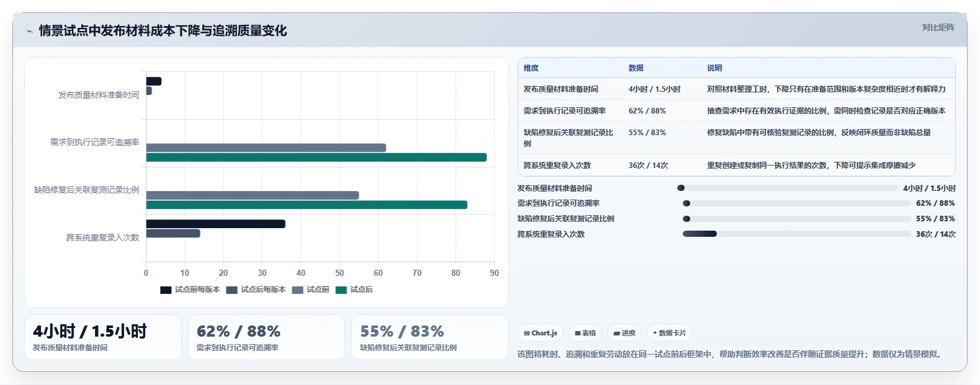The width and height of the screenshot is (980, 385).
Task: Click the footer note starting 该图将耗时
Action: (x=731, y=355)
